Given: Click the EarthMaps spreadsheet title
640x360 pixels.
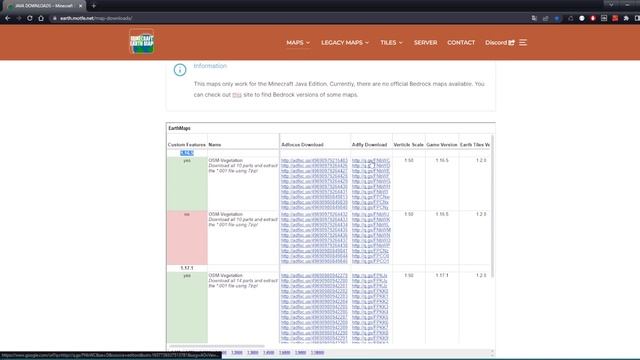Looking at the screenshot, I should (x=180, y=128).
